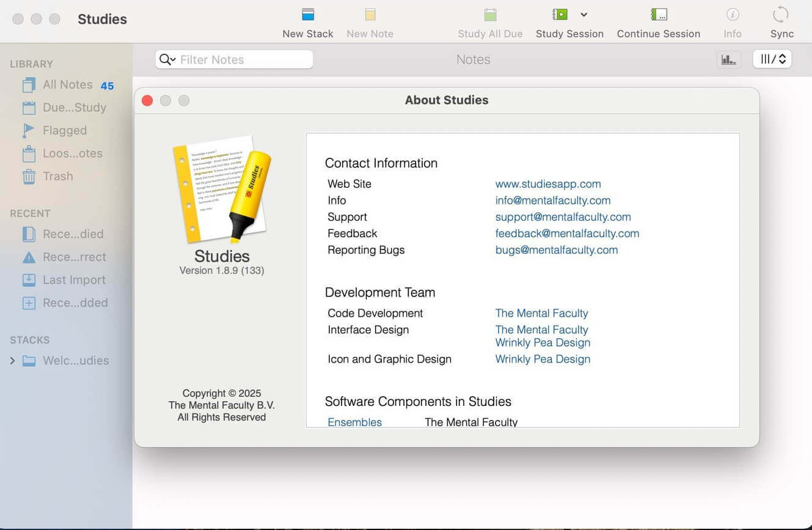The height and width of the screenshot is (530, 812).
Task: Toggle the column layout control top right
Action: [x=772, y=59]
